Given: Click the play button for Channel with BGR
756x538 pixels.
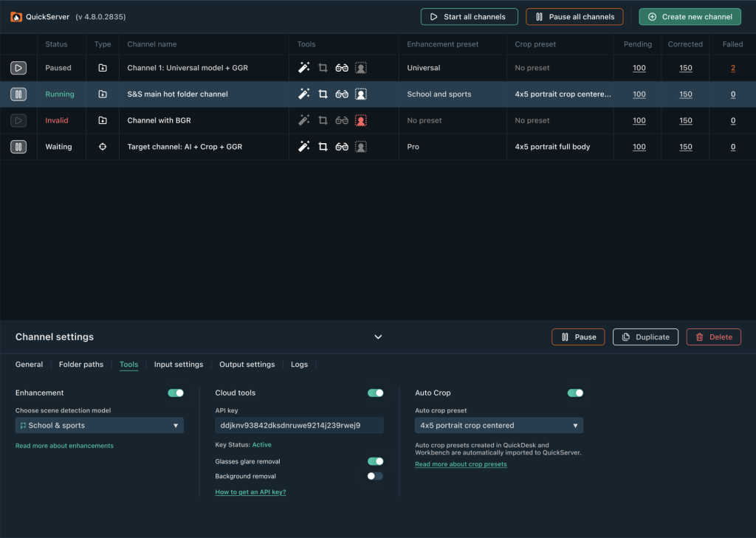Looking at the screenshot, I should 18,120.
